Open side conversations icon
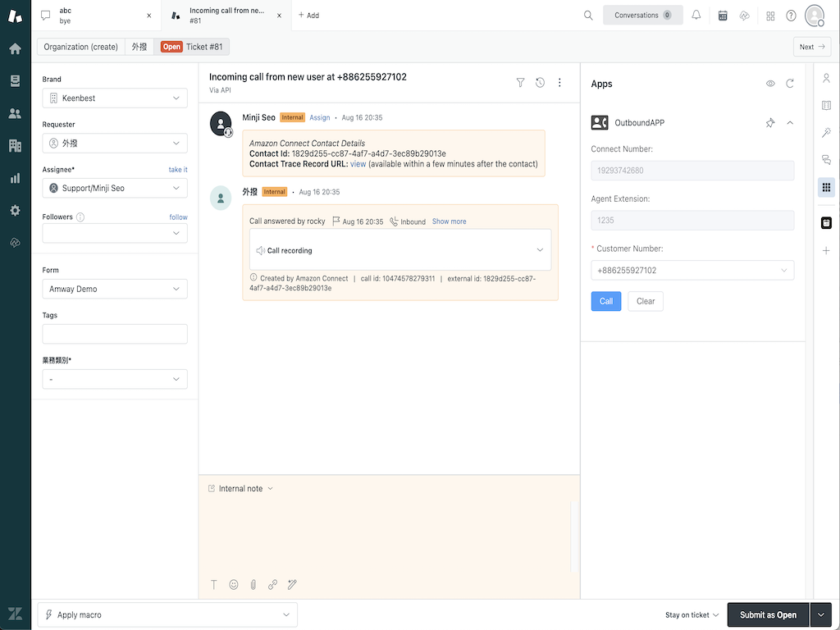 pyautogui.click(x=826, y=160)
